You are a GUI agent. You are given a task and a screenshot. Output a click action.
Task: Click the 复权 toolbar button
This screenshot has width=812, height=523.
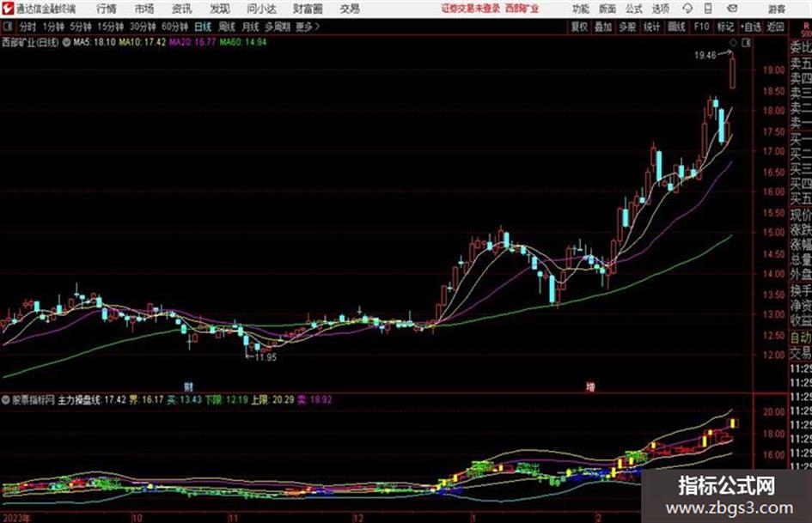(x=579, y=27)
